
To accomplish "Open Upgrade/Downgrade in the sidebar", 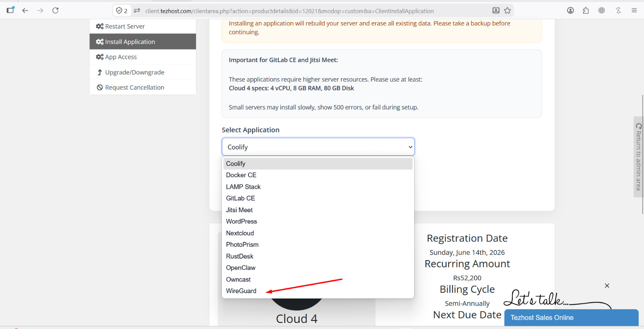I will (142, 72).
